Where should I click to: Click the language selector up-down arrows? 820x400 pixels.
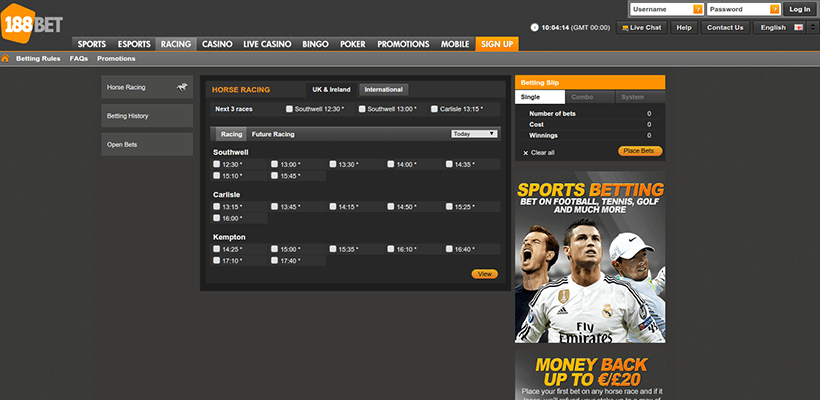pos(812,28)
